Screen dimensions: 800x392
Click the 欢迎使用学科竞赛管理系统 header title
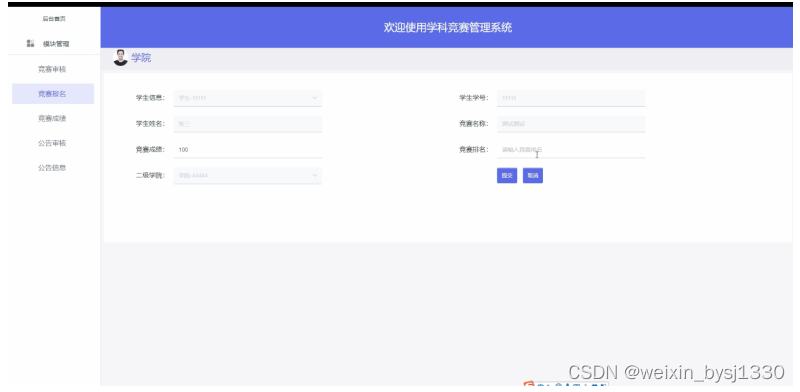coord(447,28)
